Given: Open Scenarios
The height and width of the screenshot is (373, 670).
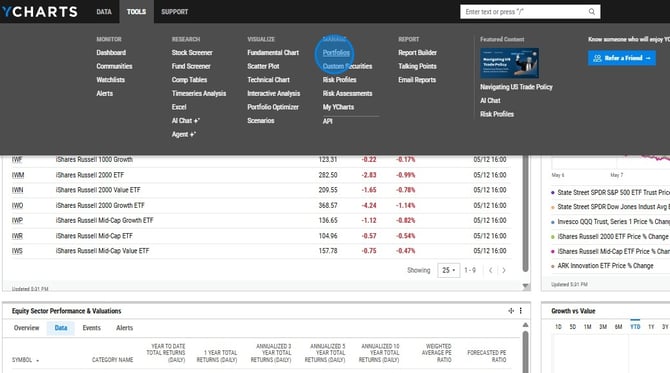Looking at the screenshot, I should pos(261,121).
